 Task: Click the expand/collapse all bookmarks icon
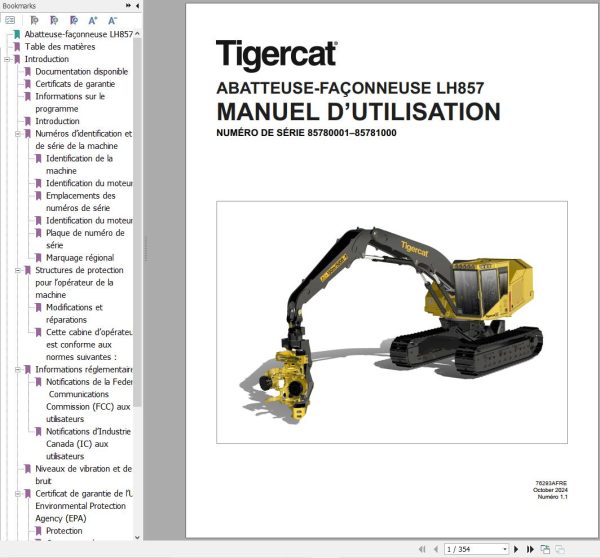click(x=10, y=20)
